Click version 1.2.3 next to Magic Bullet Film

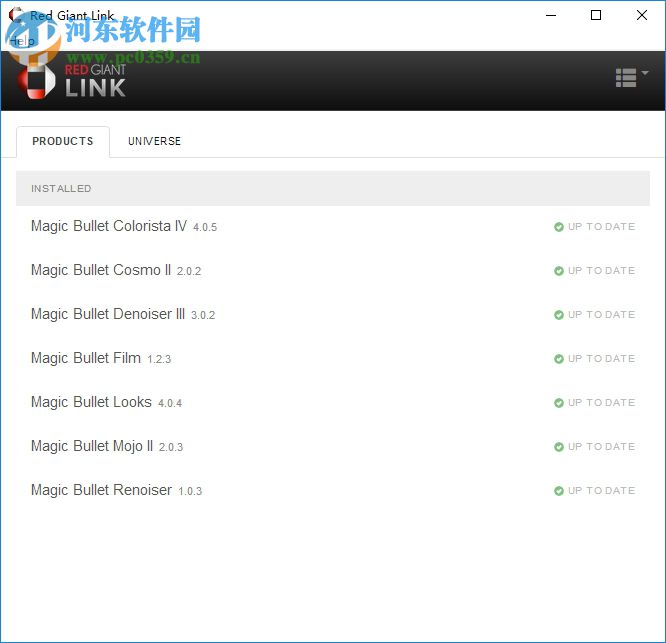(x=159, y=360)
